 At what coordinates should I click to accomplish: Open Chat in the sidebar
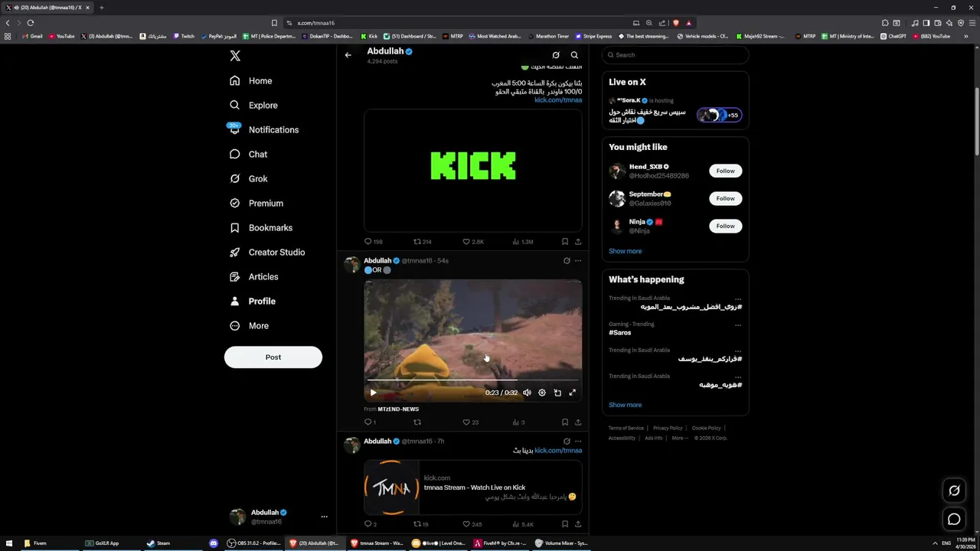[247, 154]
